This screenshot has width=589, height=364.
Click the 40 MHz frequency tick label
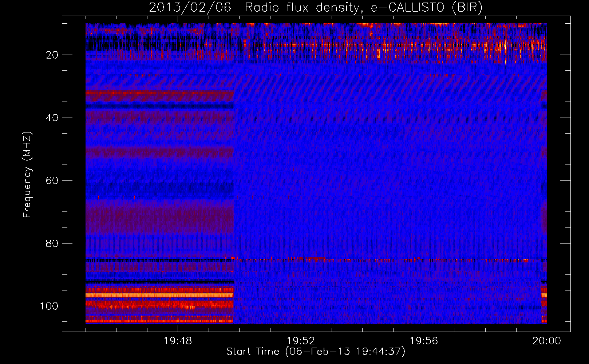pyautogui.click(x=52, y=118)
